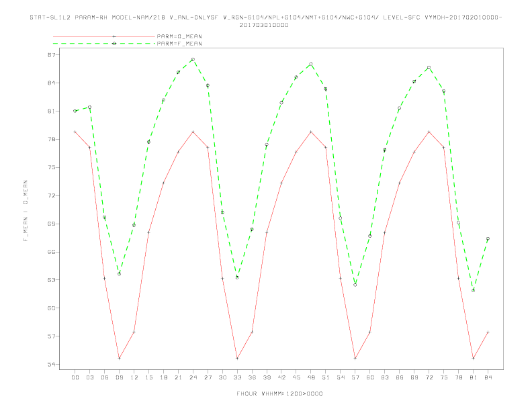Click the y-axis tick label 84

click(x=52, y=83)
